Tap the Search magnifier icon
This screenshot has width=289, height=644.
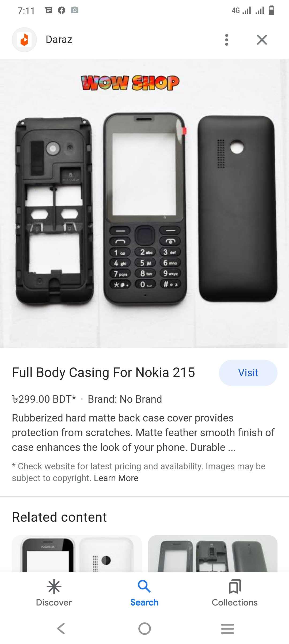click(144, 586)
